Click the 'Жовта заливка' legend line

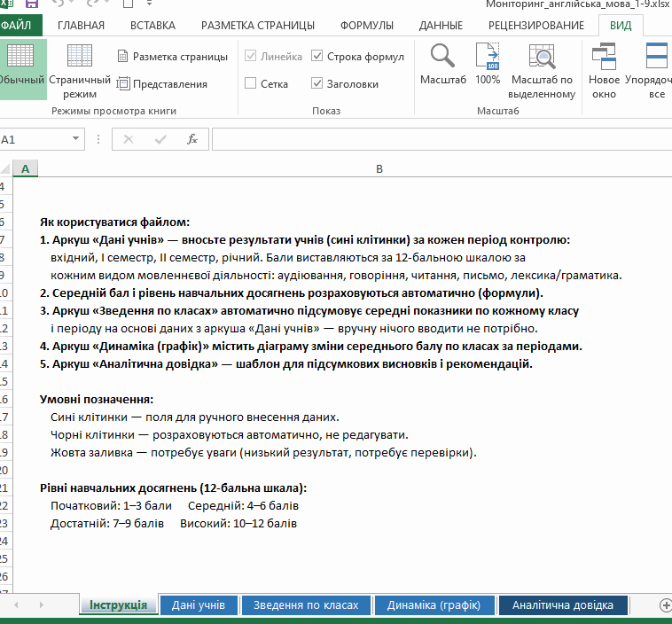263,453
